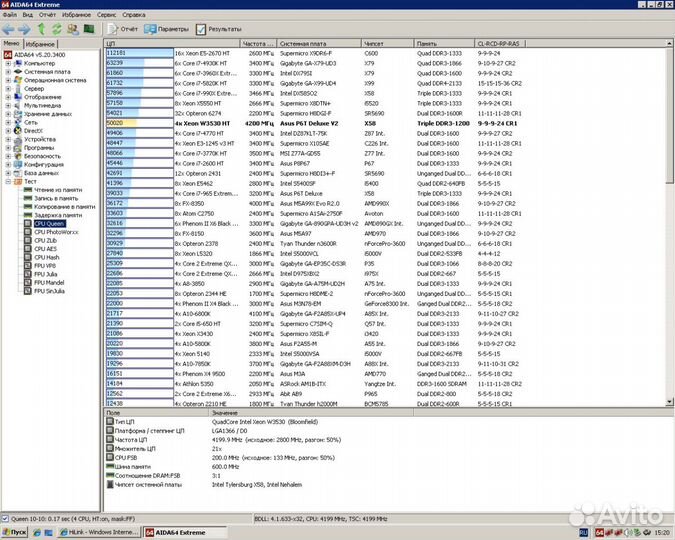Open the Пуск start button
Screen dimensions: 675x540
14,532
